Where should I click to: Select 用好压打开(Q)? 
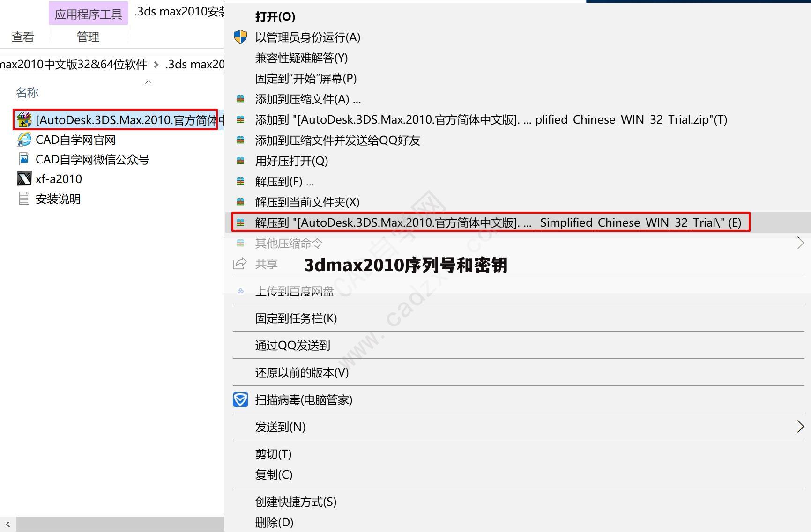[291, 161]
